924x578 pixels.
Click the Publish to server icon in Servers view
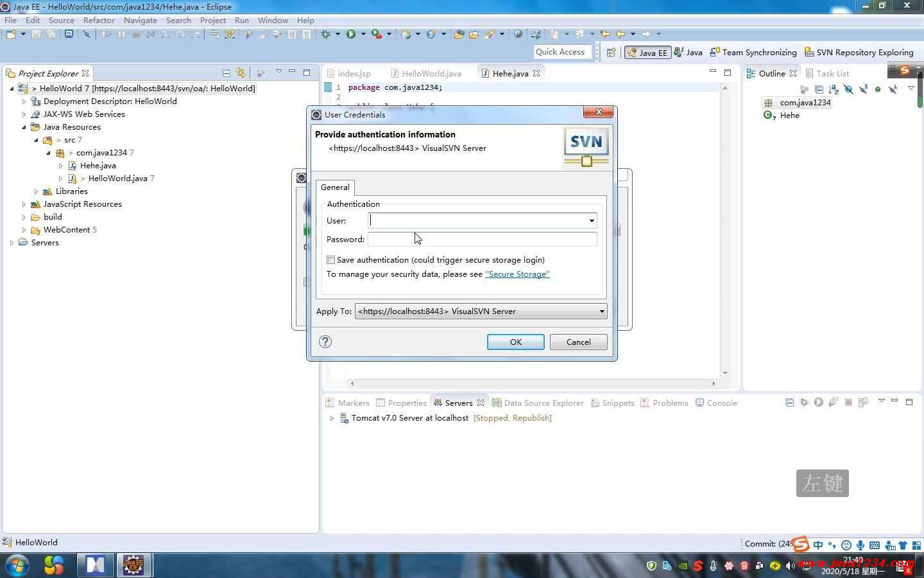click(x=863, y=402)
